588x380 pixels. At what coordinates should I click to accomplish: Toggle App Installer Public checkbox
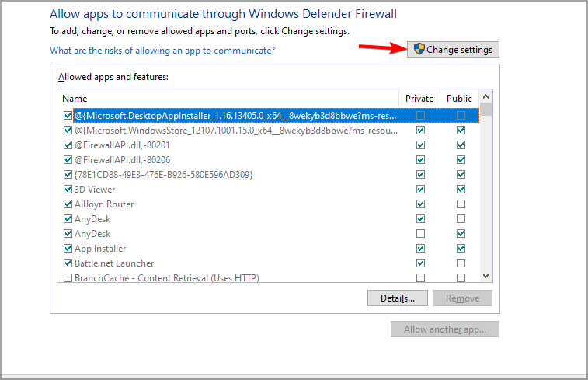(x=461, y=249)
